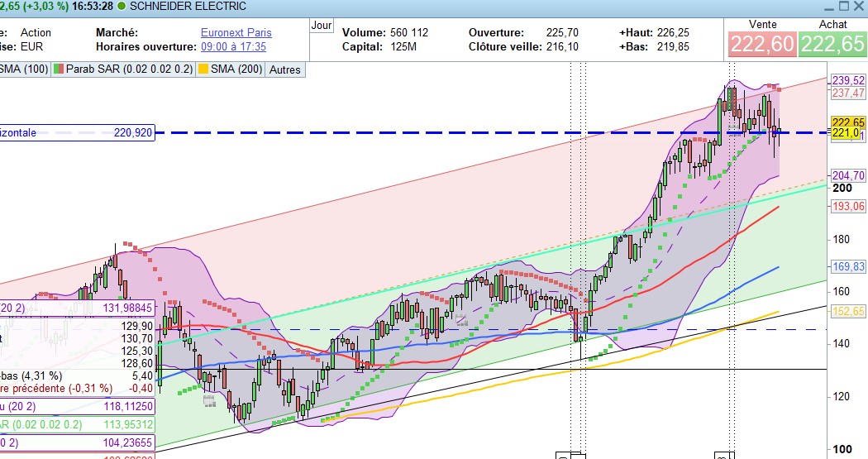Select the horizontal line label showing 220,920
The width and height of the screenshot is (868, 459).
point(77,132)
